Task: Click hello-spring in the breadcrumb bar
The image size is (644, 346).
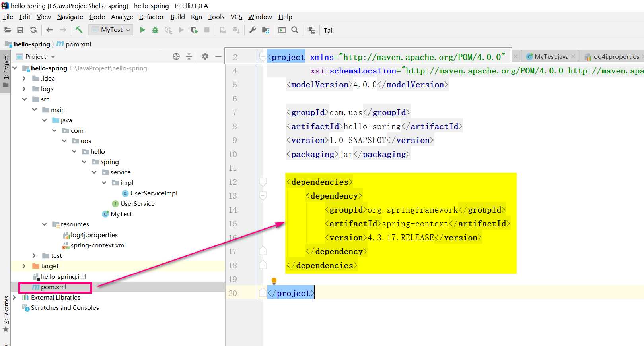Action: [x=32, y=44]
